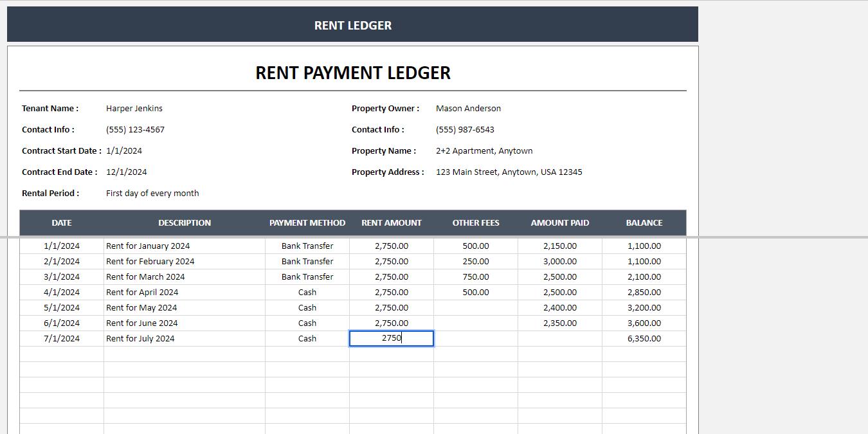The image size is (868, 434).
Task: Click the Rental Period label
Action: tap(51, 193)
